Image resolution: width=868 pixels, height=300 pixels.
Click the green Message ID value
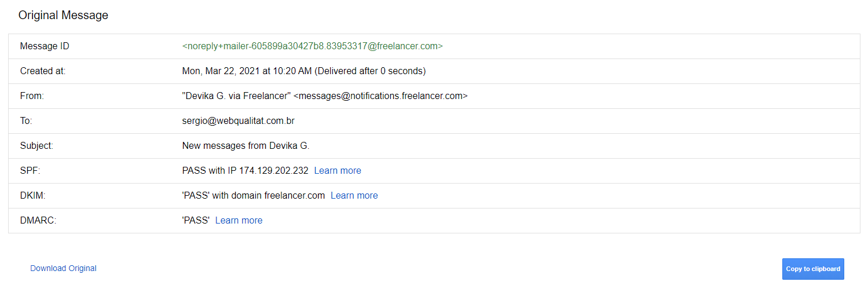(x=312, y=46)
